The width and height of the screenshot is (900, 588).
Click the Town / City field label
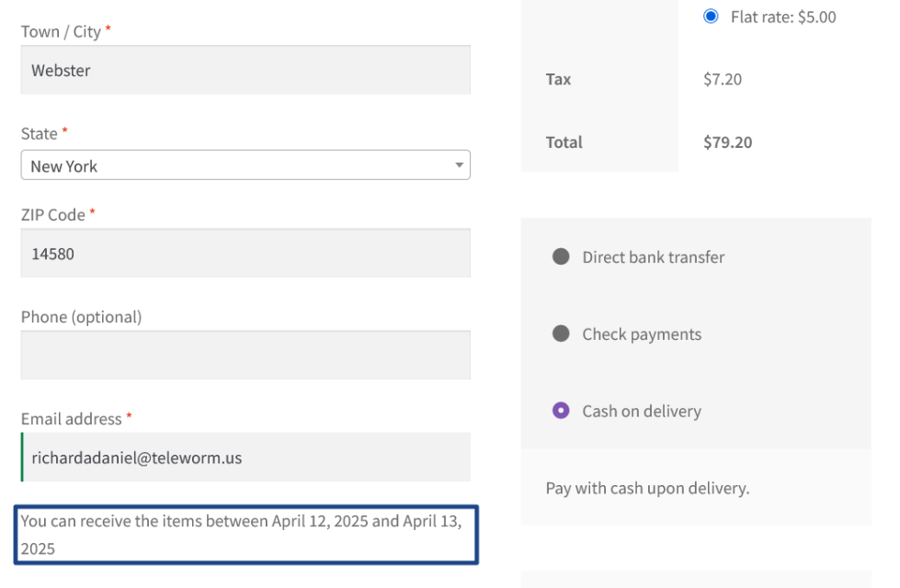point(61,31)
